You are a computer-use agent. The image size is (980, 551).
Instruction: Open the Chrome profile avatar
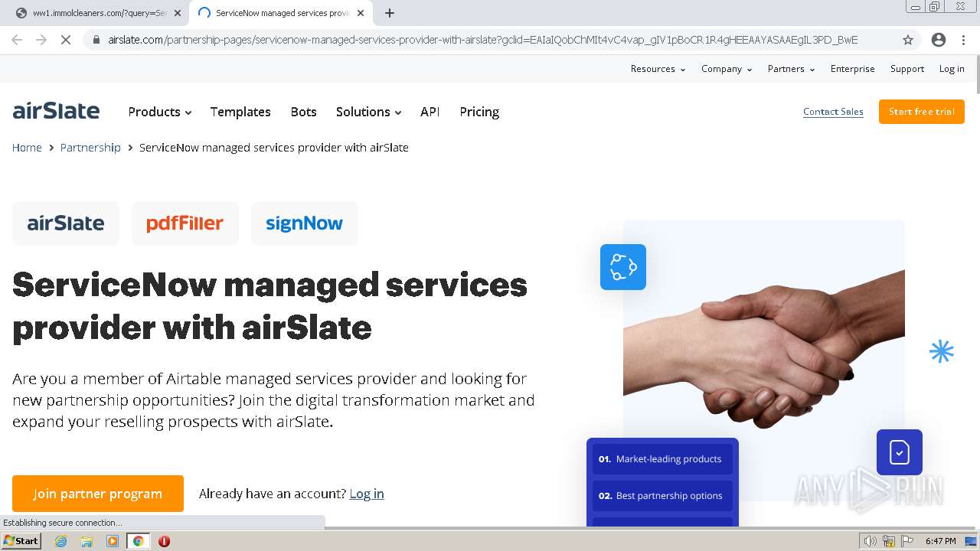(939, 40)
